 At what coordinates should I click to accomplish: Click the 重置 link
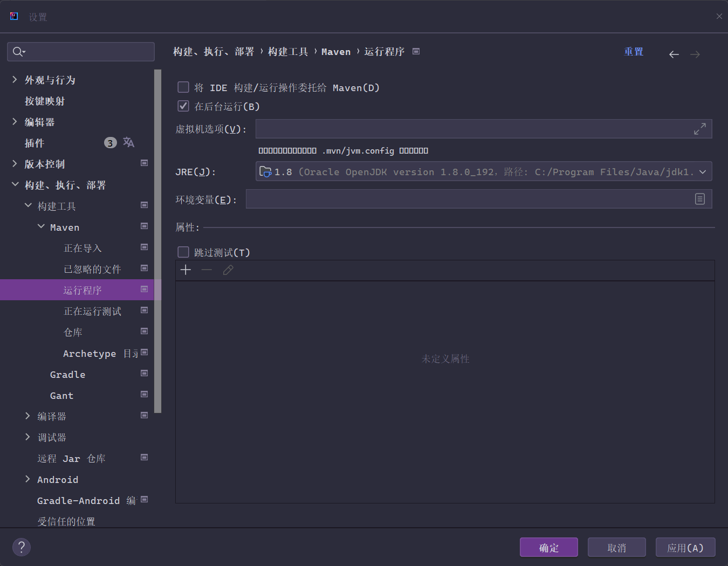[634, 52]
